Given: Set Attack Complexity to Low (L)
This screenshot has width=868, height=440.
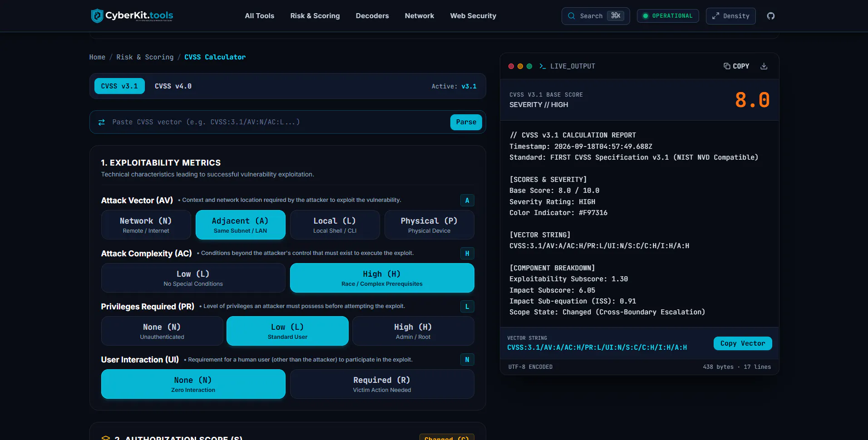Looking at the screenshot, I should click(193, 278).
